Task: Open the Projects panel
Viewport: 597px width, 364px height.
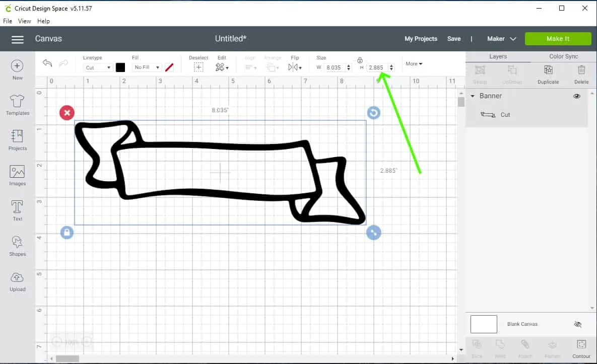Action: point(18,140)
